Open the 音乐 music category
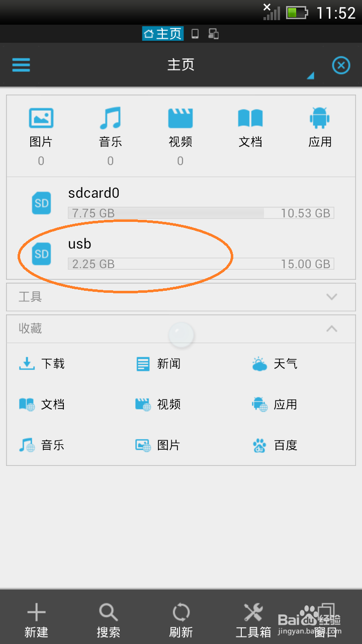The width and height of the screenshot is (362, 644). (111, 129)
